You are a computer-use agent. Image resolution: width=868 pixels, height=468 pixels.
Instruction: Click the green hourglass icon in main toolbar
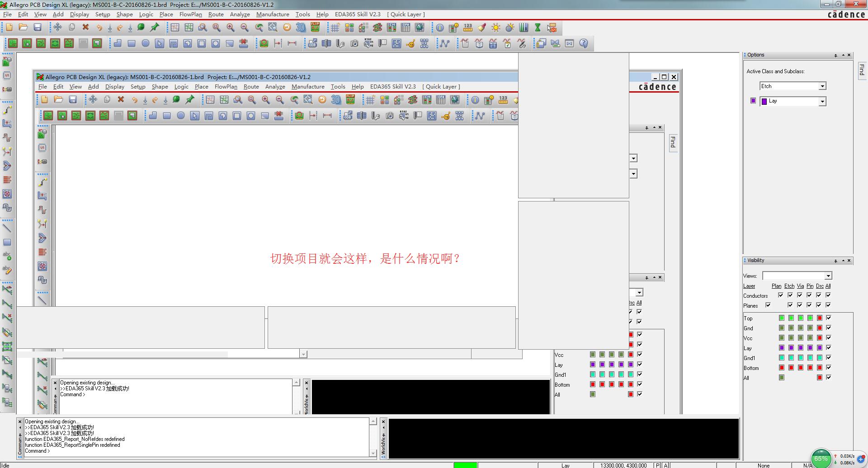(x=538, y=28)
